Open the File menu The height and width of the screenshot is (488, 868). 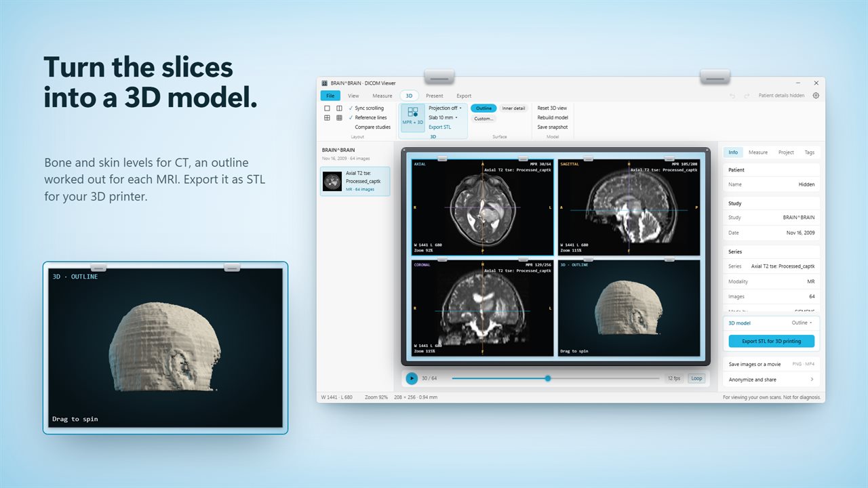tap(330, 96)
